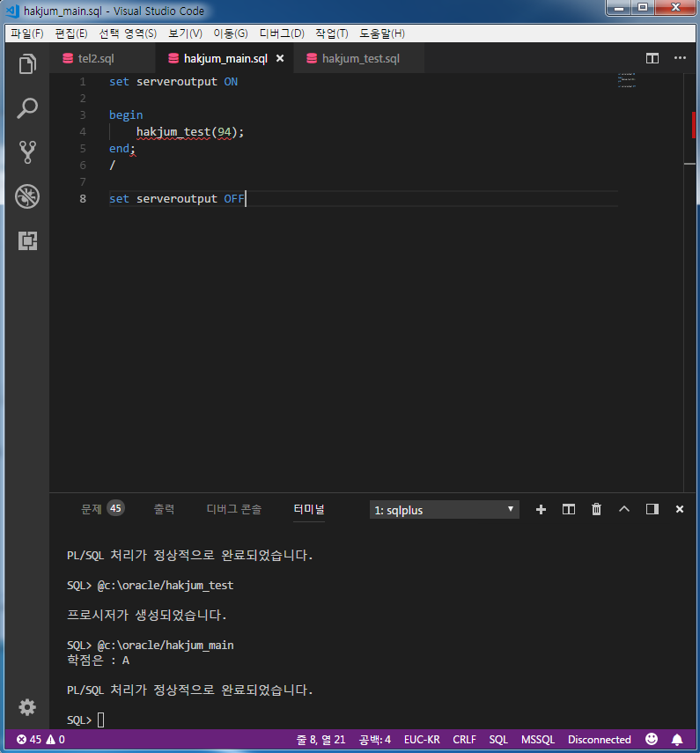Click errors and warnings count in status bar
Image resolution: width=700 pixels, height=753 pixels.
tap(41, 740)
